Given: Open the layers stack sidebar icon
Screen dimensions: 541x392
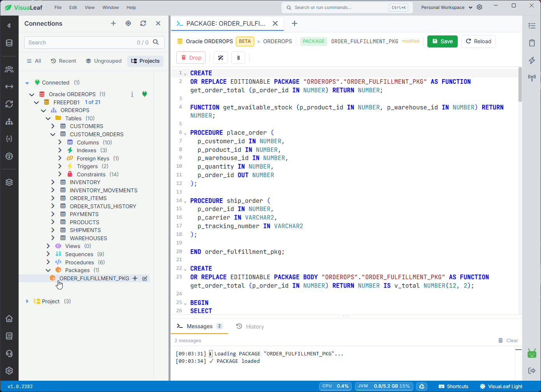Looking at the screenshot, I should [x=9, y=182].
